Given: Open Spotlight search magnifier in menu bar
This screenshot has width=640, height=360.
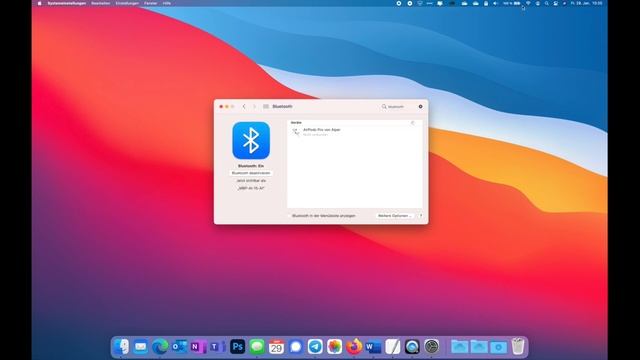Looking at the screenshot, I should click(x=547, y=3).
